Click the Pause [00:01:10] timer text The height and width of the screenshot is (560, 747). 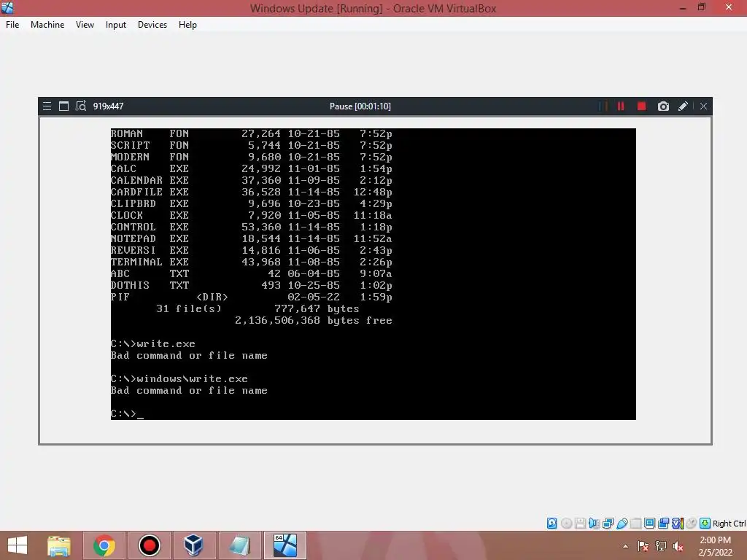360,106
